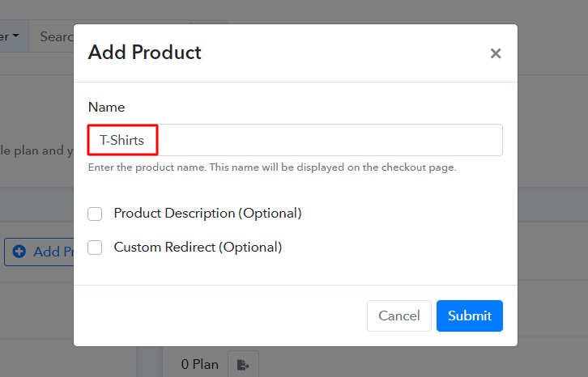Click the 'Add Product' dialog title
The image size is (588, 377).
pyautogui.click(x=145, y=52)
